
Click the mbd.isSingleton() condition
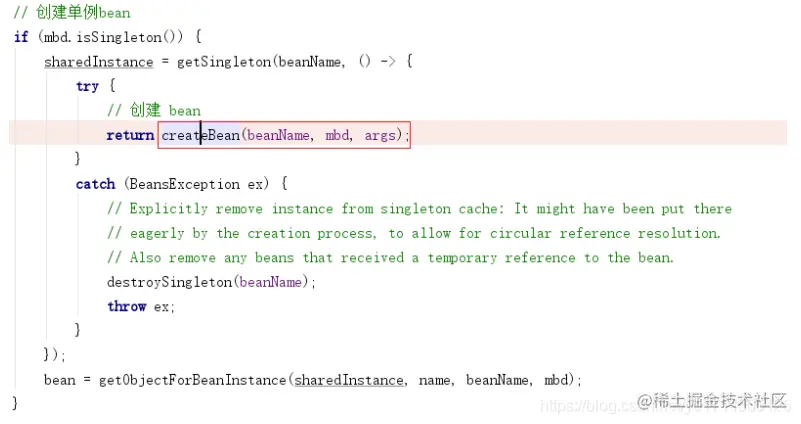[110, 37]
